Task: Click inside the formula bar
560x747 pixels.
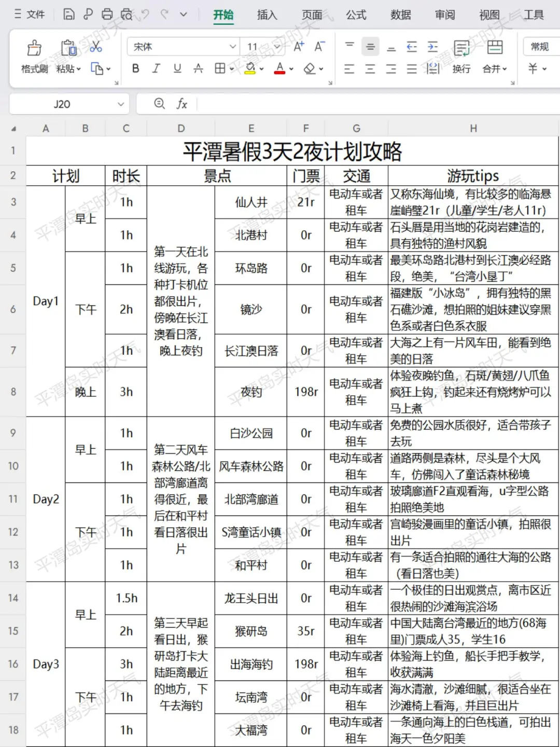Action: click(311, 103)
